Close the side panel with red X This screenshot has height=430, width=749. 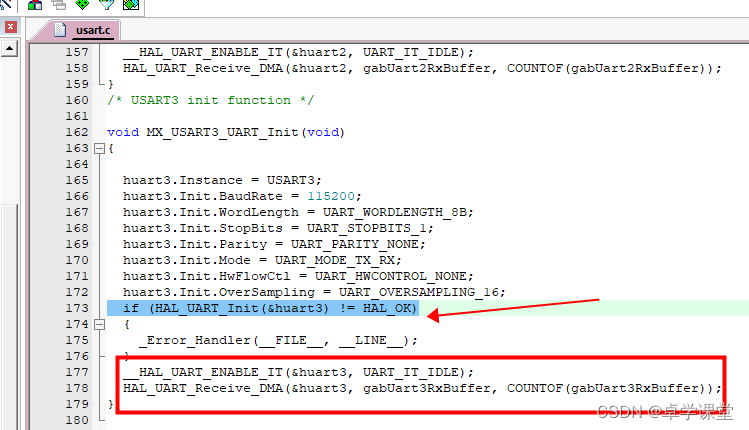10,27
